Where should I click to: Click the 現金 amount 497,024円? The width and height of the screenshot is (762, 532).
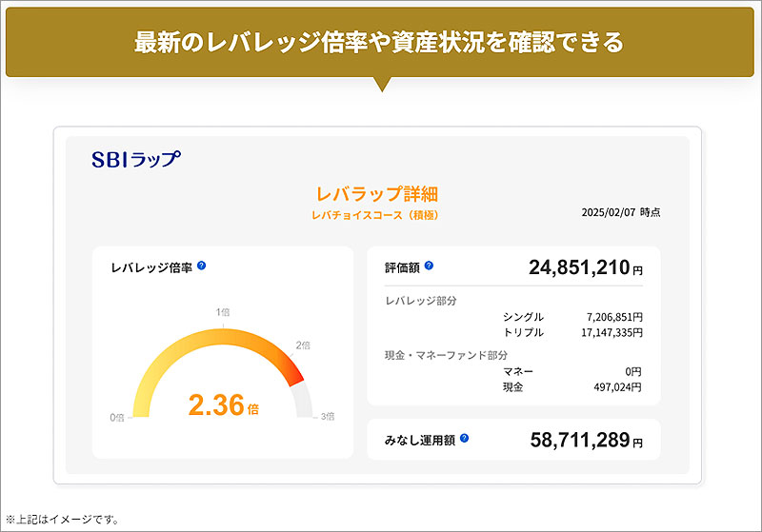[614, 387]
